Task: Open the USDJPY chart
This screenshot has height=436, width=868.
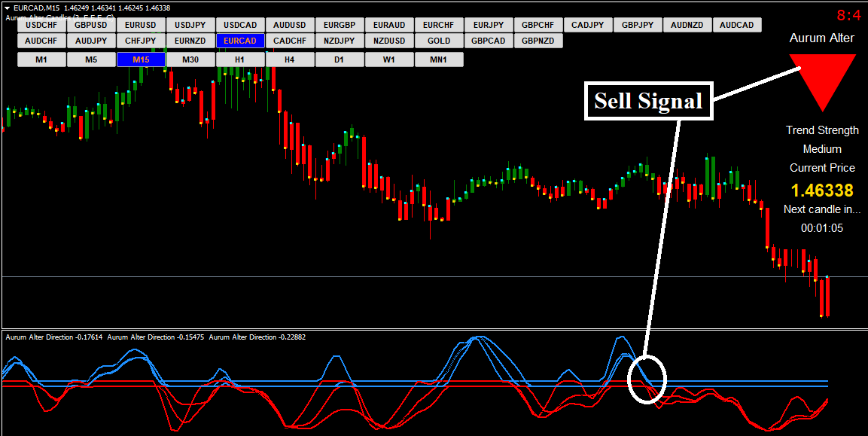Action: pos(190,25)
